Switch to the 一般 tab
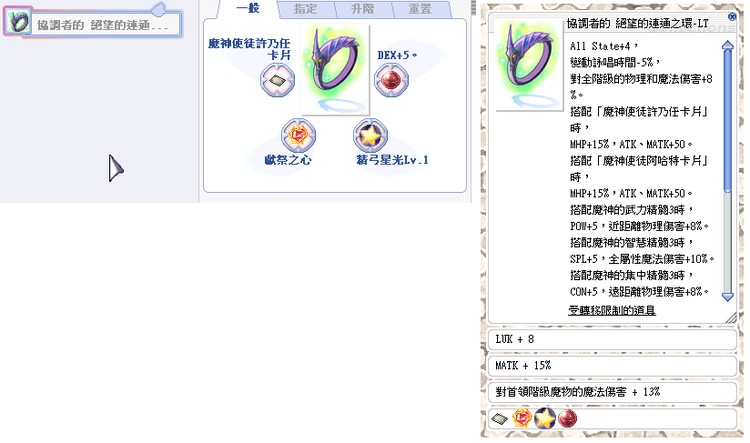This screenshot has width=750, height=443. (248, 9)
